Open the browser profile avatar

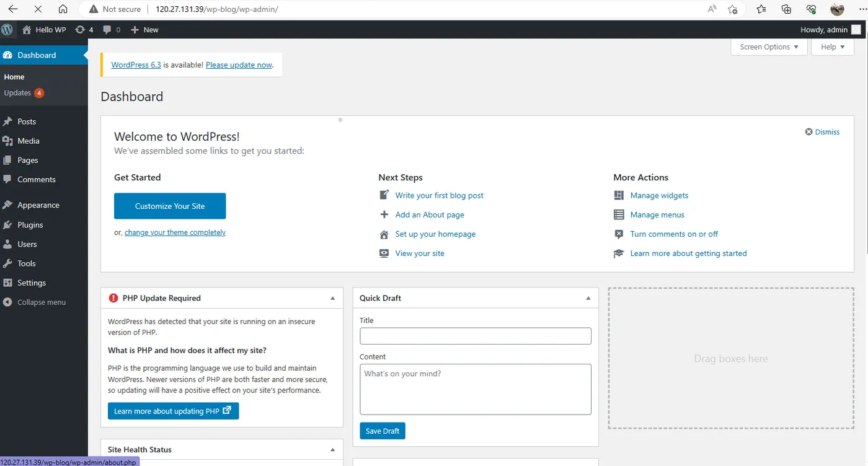coord(837,9)
